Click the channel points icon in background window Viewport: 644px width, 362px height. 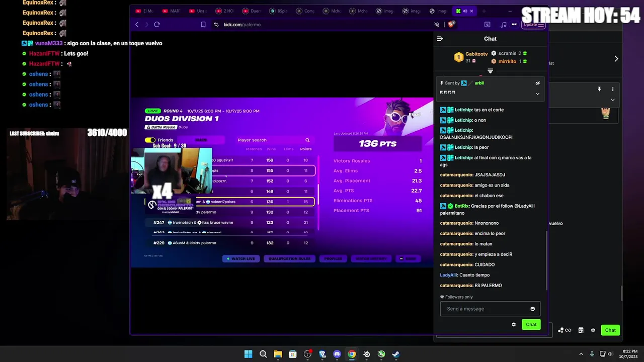tap(564, 330)
